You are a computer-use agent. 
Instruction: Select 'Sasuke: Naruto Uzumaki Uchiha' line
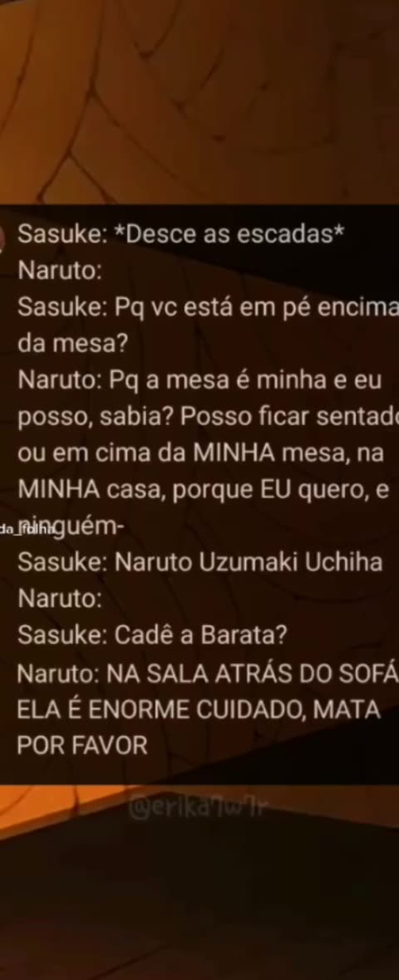coord(199,562)
